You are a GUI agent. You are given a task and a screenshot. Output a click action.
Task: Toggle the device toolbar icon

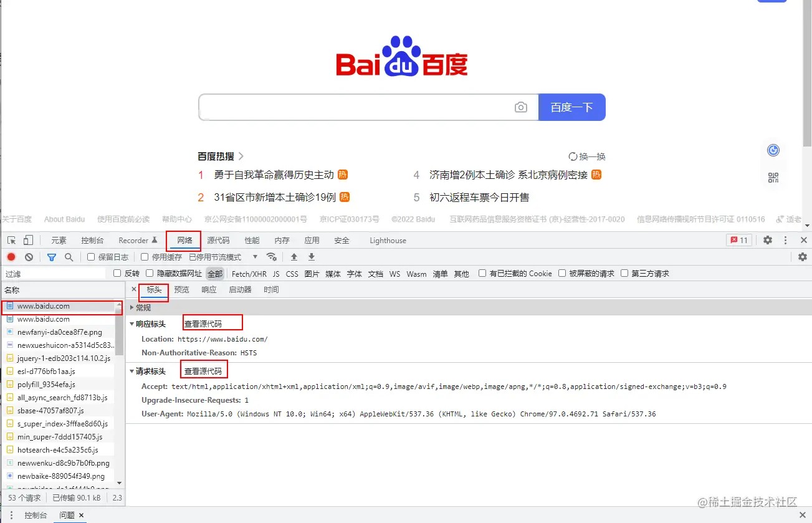pyautogui.click(x=28, y=240)
